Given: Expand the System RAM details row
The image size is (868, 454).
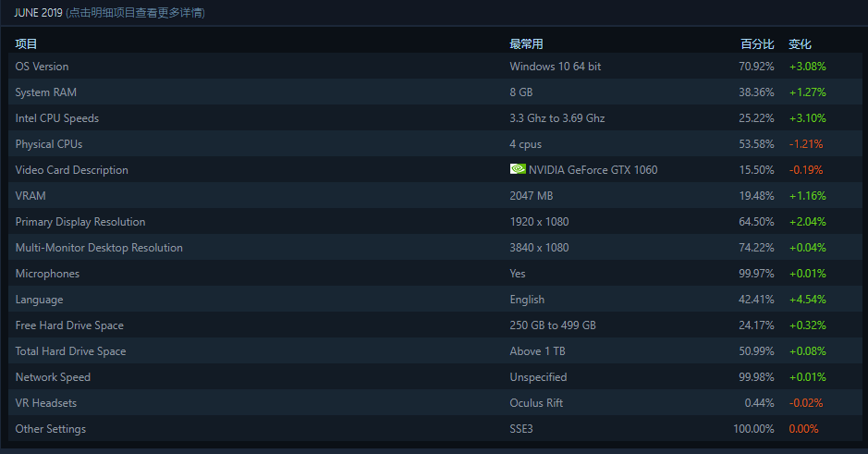Looking at the screenshot, I should tap(435, 92).
